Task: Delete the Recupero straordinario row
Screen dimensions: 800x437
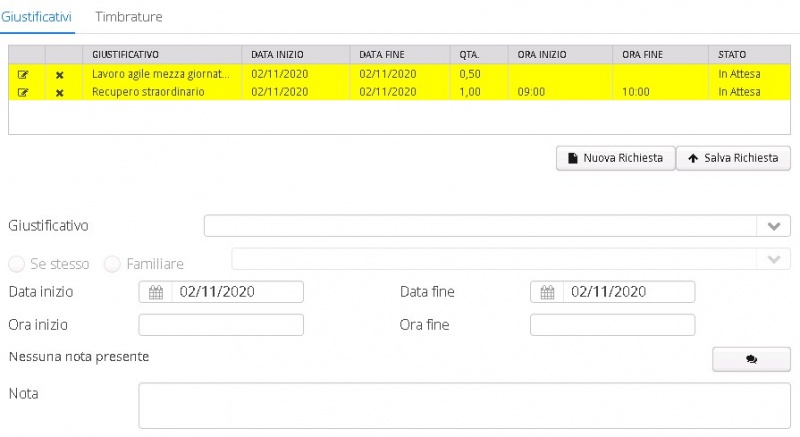Action: coord(59,92)
